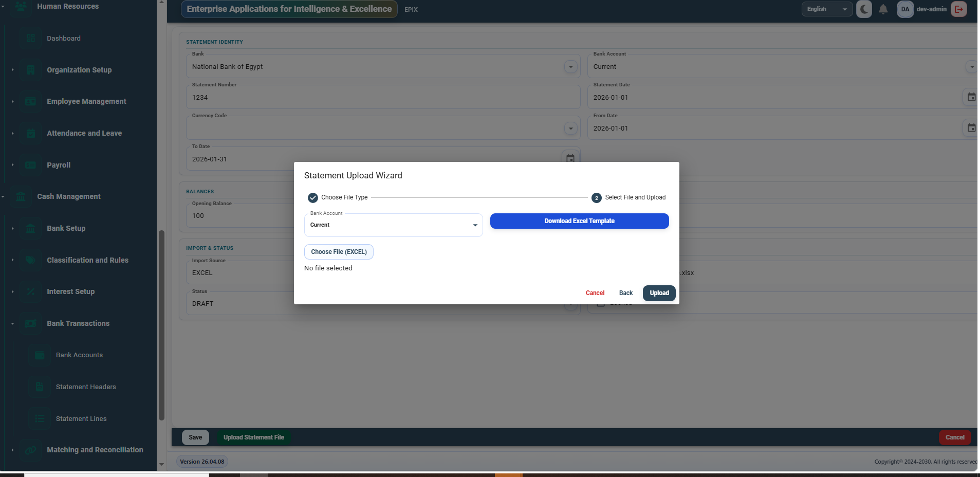Go to Bank Accounts page
This screenshot has width=980, height=477.
(79, 355)
